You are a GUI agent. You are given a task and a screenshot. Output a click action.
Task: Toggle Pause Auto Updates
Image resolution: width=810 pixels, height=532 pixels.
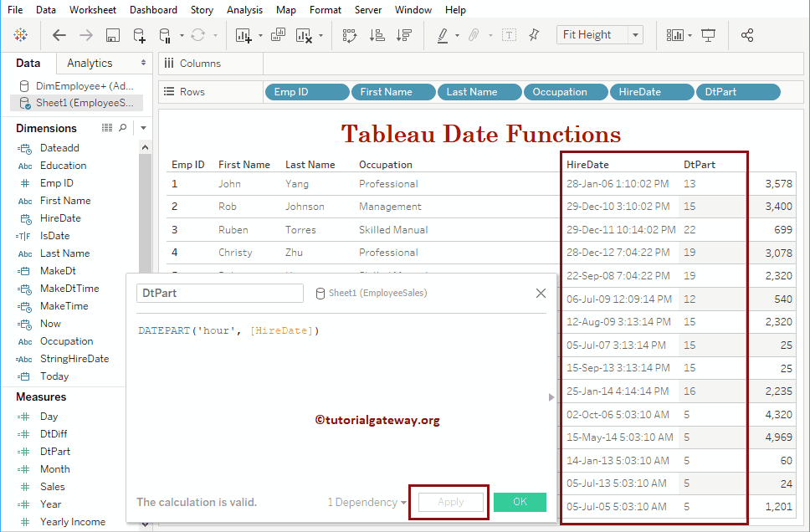pyautogui.click(x=166, y=35)
